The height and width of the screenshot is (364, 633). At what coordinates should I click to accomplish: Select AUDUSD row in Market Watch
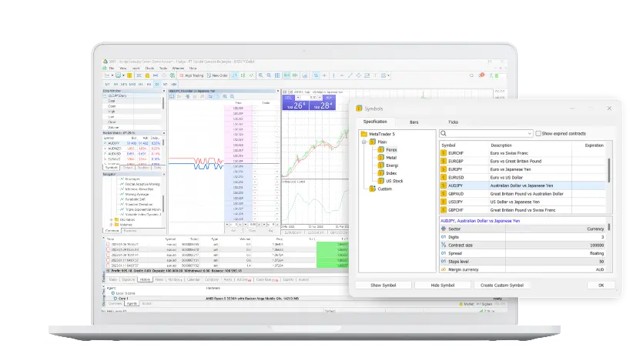(x=132, y=154)
